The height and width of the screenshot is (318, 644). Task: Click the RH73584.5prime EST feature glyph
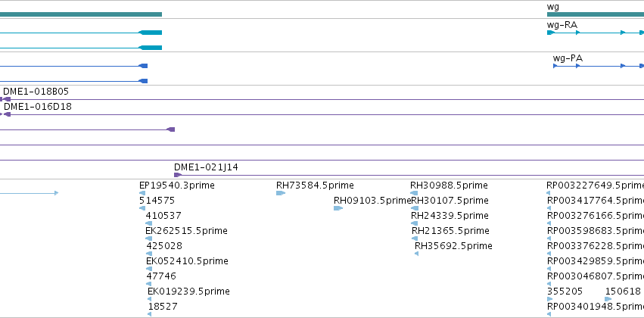point(281,193)
